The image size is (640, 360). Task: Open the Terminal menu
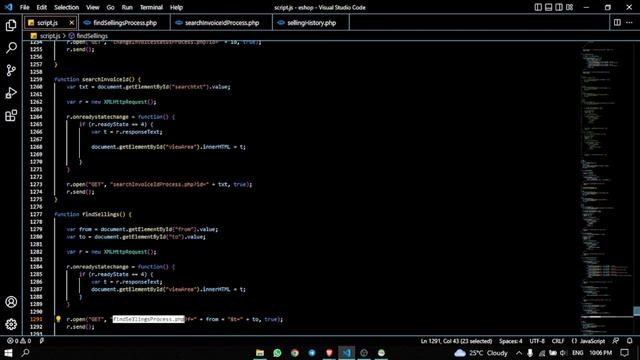pyautogui.click(x=151, y=7)
